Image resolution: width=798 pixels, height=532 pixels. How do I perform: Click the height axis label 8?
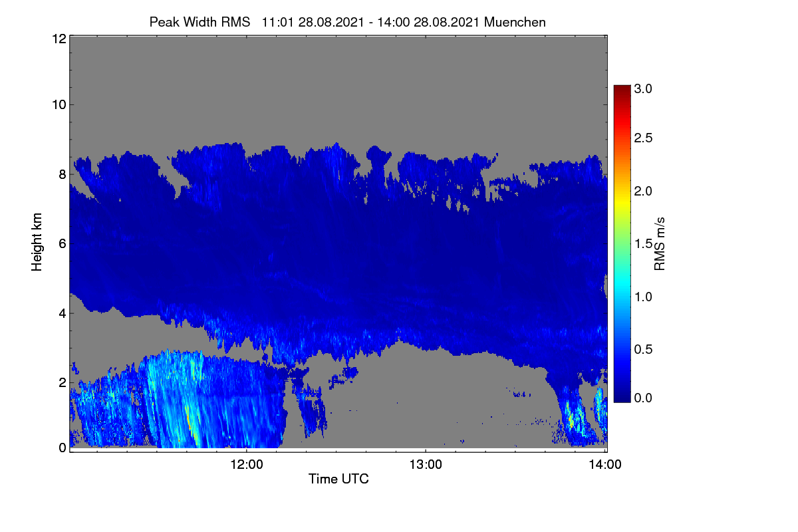(63, 174)
